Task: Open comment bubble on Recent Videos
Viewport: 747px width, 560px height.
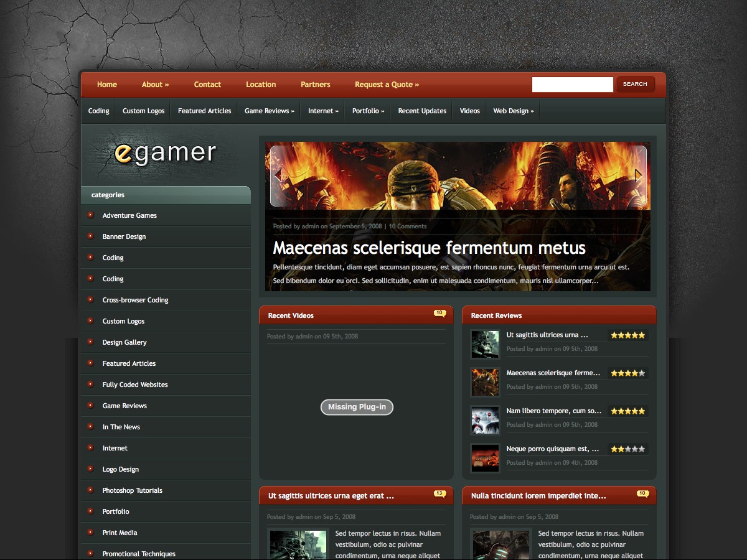Action: 439,314
